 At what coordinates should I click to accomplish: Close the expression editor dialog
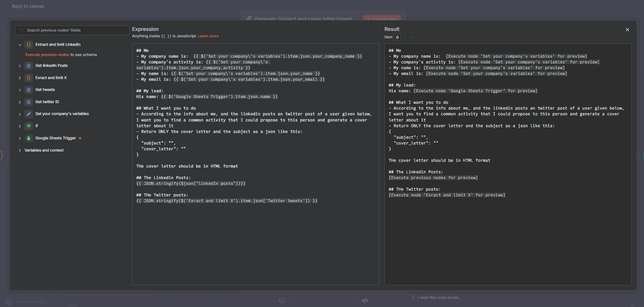point(627,30)
